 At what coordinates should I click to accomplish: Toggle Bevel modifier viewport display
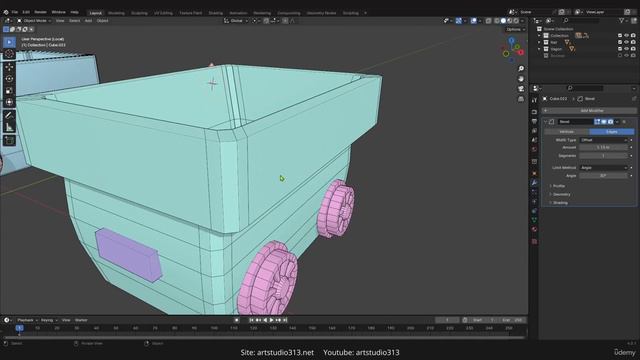pyautogui.click(x=604, y=122)
